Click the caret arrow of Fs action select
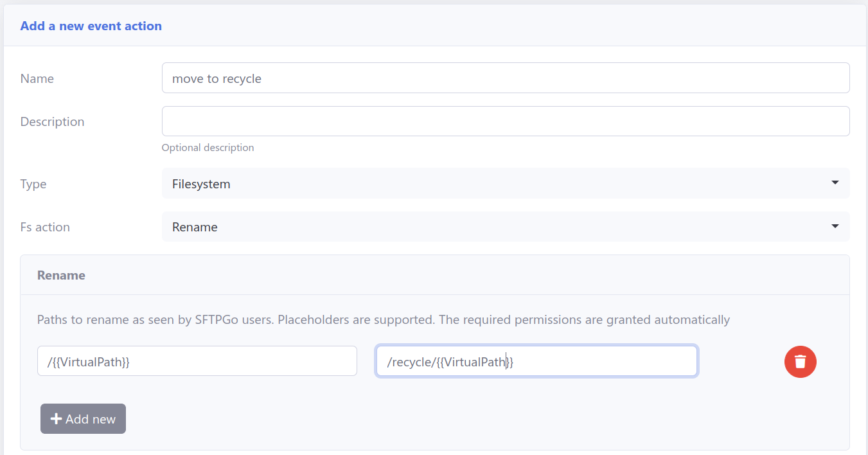This screenshot has width=868, height=455. point(835,226)
